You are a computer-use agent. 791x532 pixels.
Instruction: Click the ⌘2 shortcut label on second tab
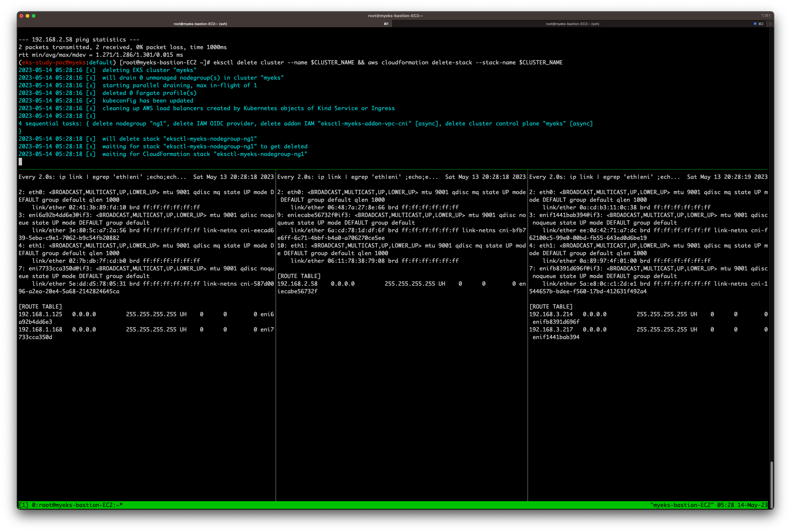click(761, 24)
